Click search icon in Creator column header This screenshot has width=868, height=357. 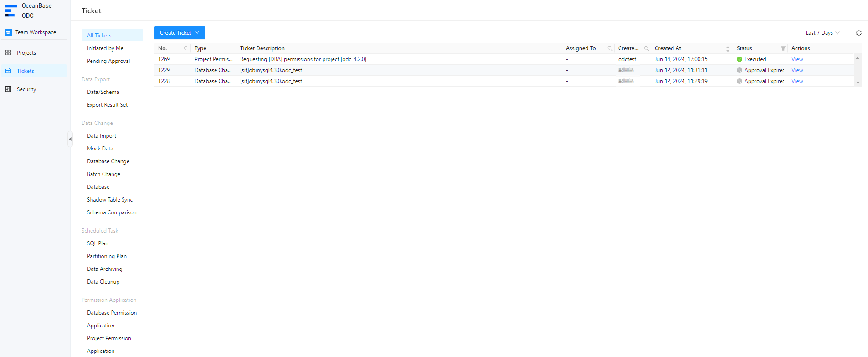point(646,48)
